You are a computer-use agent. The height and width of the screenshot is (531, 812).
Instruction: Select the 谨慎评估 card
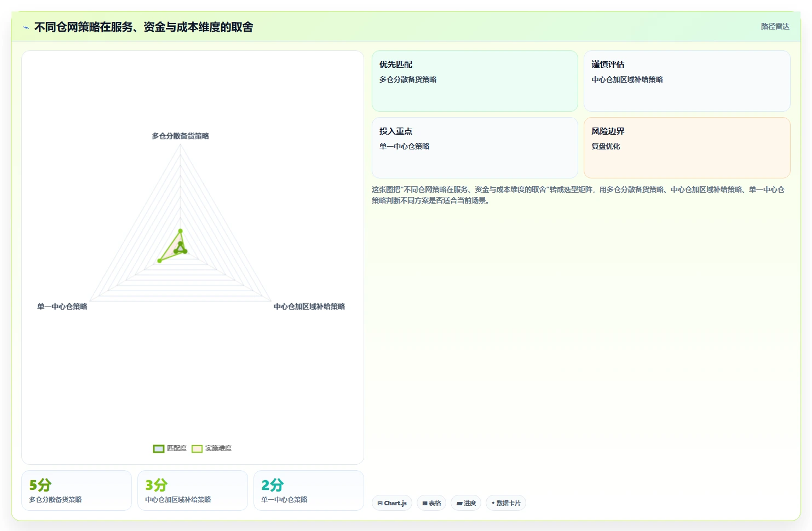point(687,81)
